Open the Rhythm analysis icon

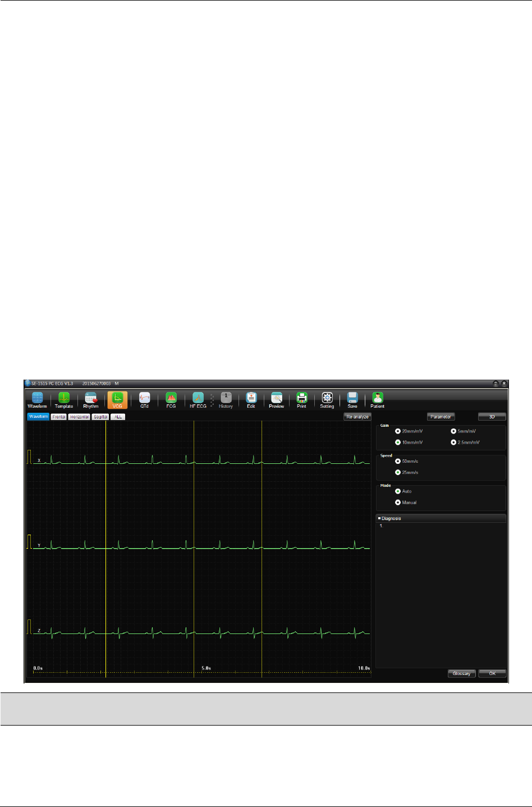(91, 400)
